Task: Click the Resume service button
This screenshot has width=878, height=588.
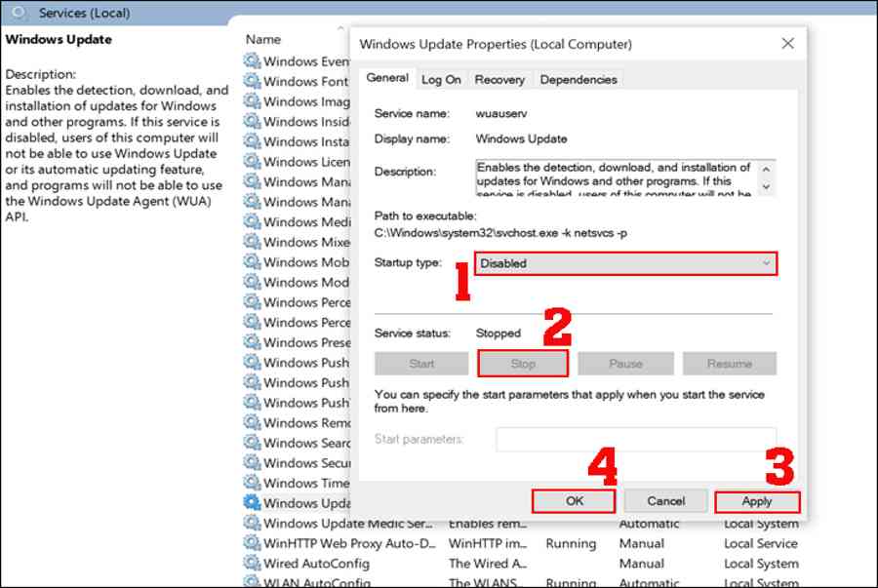Action: click(x=729, y=364)
